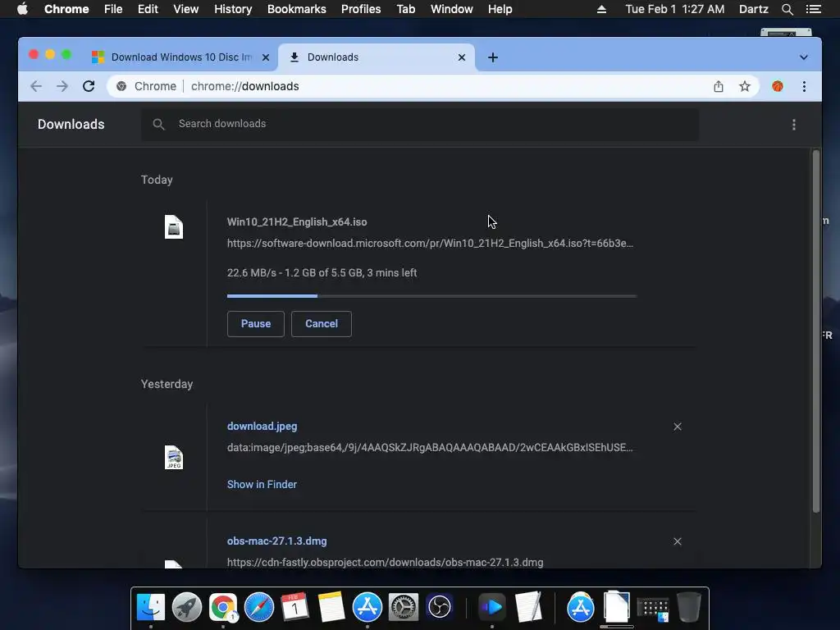Open the Edit menu
The image size is (840, 630).
(148, 9)
